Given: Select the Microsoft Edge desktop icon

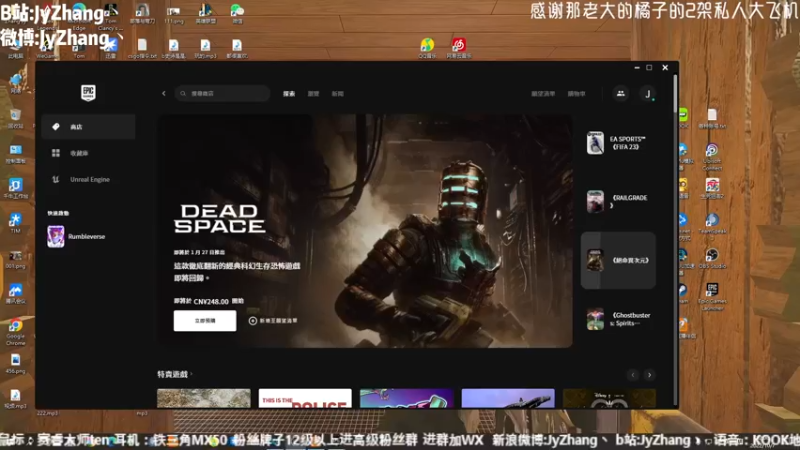Looking at the screenshot, I should [79, 18].
